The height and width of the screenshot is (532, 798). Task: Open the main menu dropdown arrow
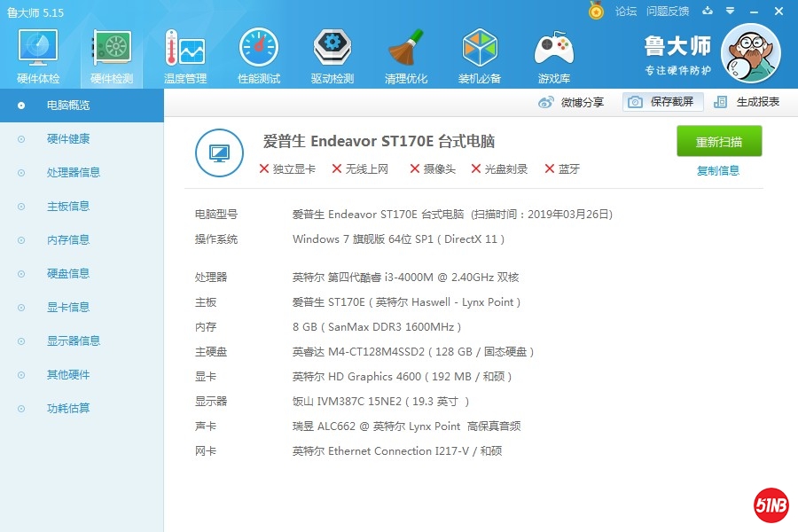pos(730,11)
